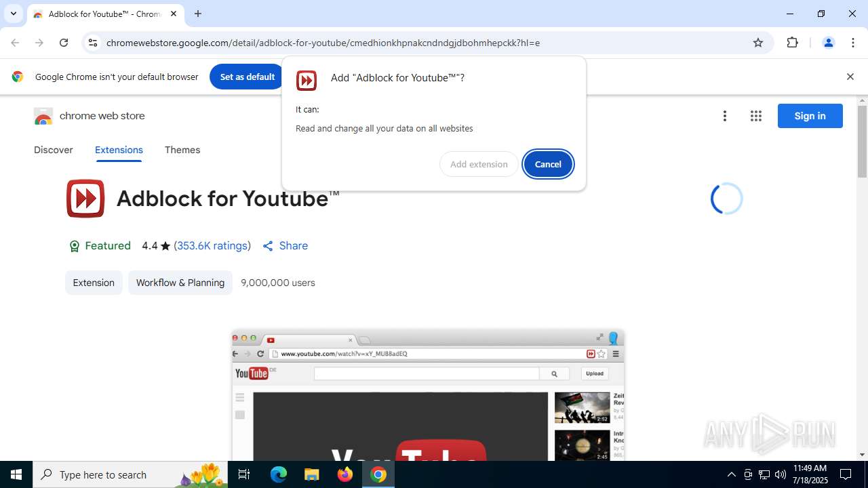Click the 9,000,000 users text
868x488 pixels.
coord(278,283)
